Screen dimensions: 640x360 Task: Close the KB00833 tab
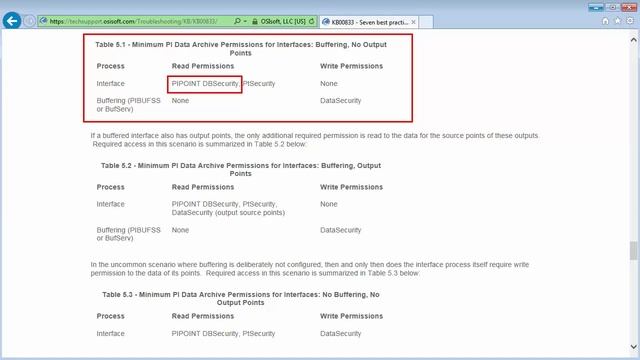click(413, 22)
